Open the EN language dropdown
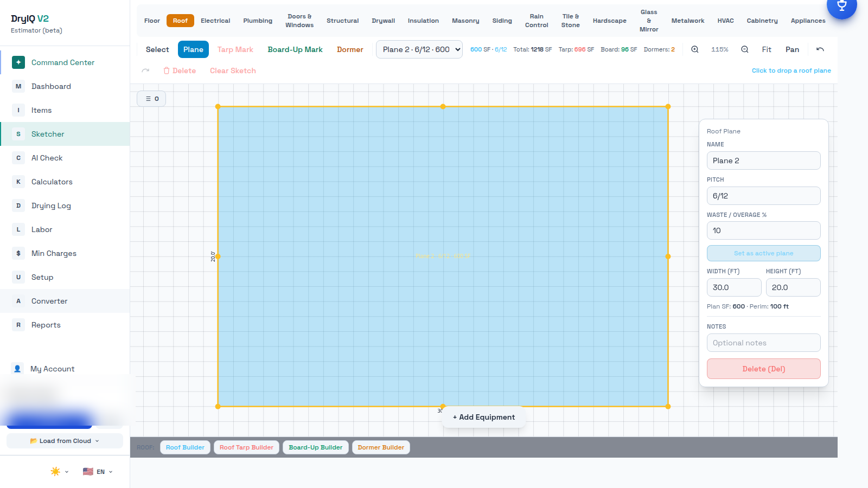This screenshot has width=868, height=488. (x=98, y=472)
